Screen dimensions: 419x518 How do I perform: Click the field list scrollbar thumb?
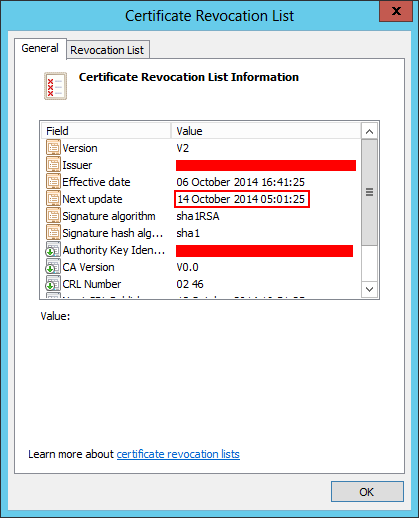tap(369, 192)
